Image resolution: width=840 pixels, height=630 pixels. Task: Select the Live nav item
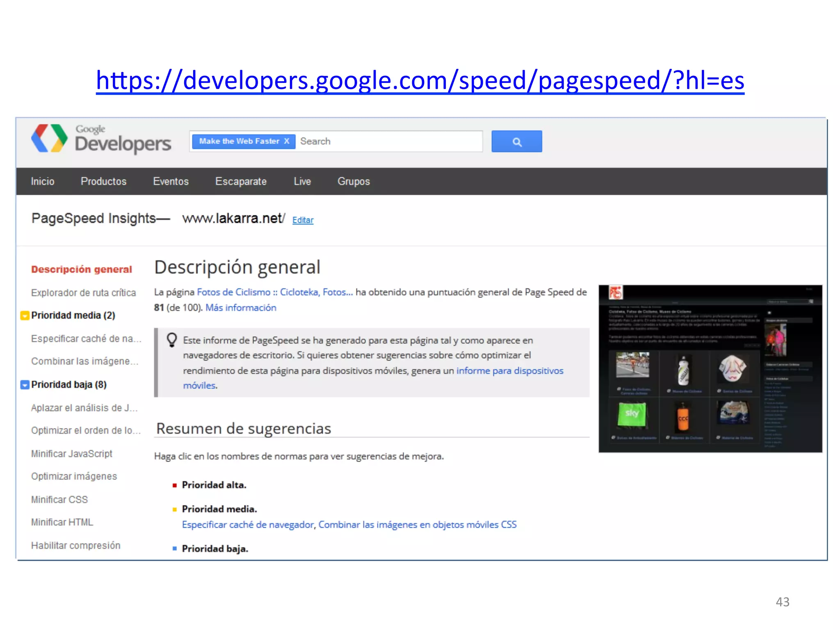point(302,181)
